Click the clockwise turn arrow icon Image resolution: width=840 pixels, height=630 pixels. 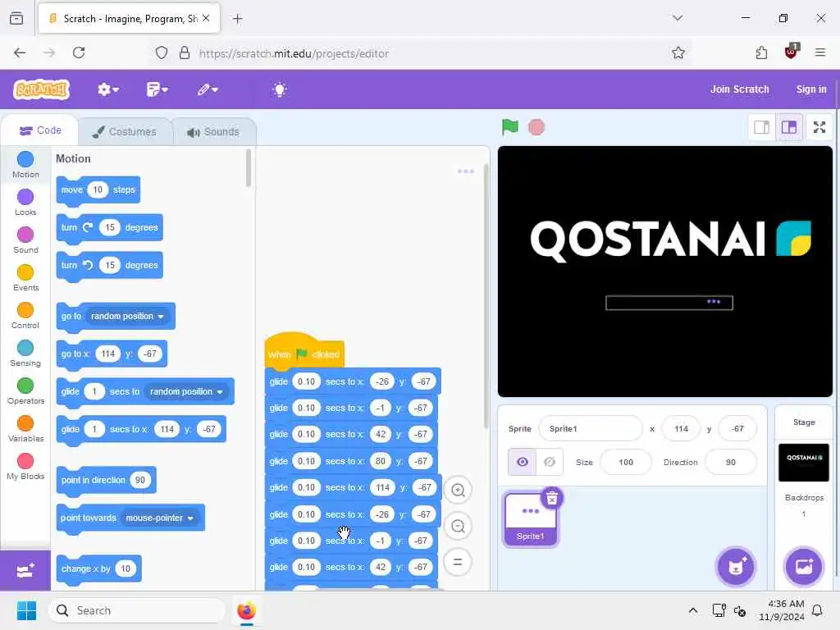(88, 227)
